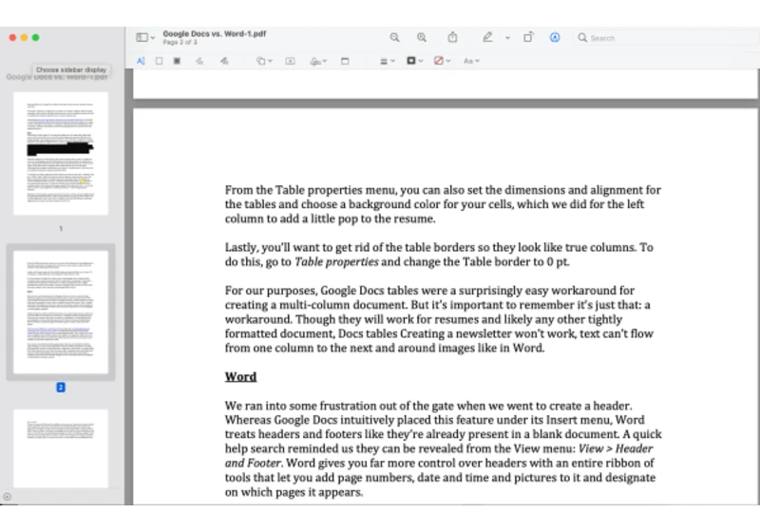
Task: Click the paragraph starting 'For our purposes'
Action: 439,319
